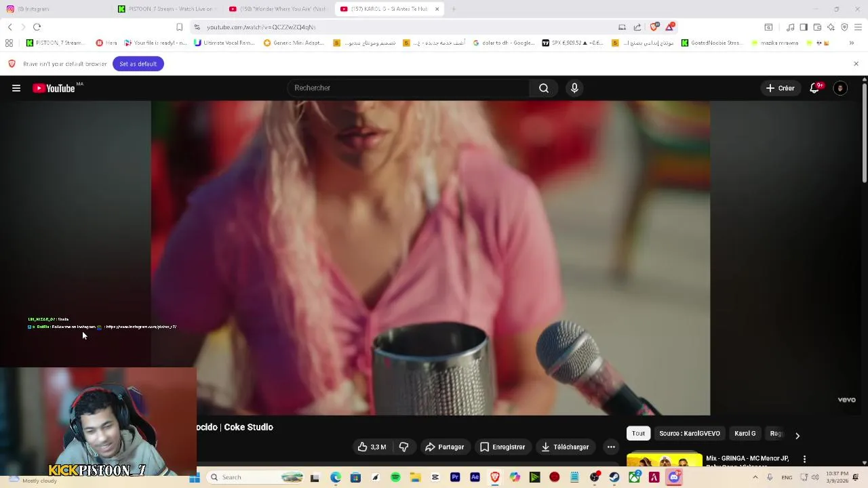The height and width of the screenshot is (488, 868).
Task: Open the YouTube account avatar menu
Action: tap(840, 88)
